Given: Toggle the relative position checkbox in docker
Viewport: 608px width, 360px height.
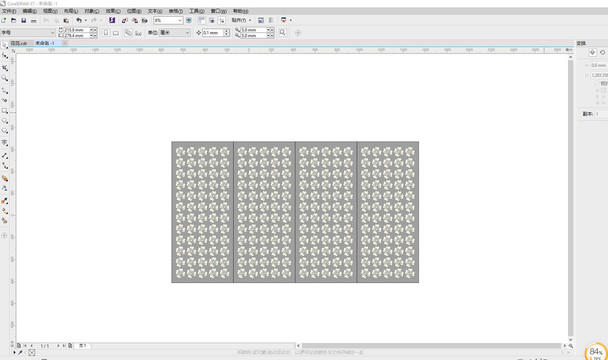Looking at the screenshot, I should (x=597, y=83).
